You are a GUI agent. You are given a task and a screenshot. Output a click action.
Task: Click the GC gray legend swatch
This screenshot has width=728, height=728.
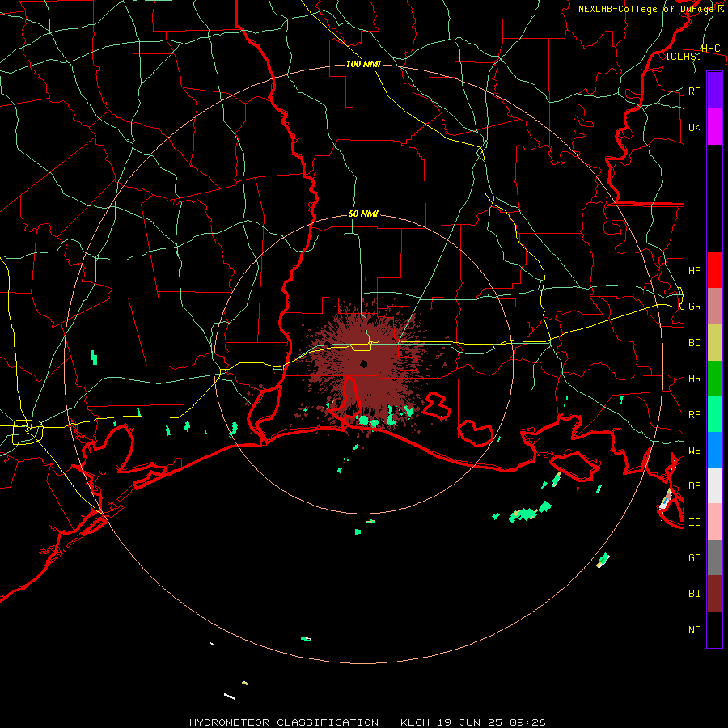(x=714, y=557)
